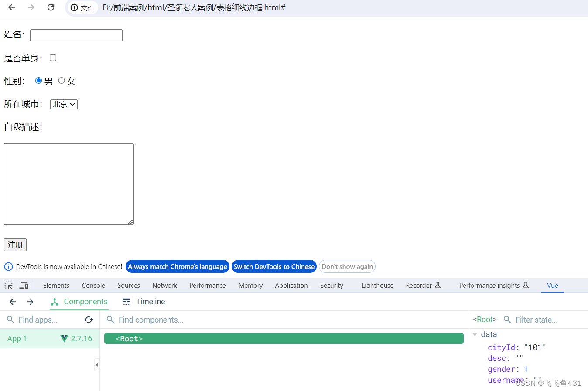The width and height of the screenshot is (588, 391).
Task: Click the browser forward arrow
Action: pyautogui.click(x=31, y=7)
